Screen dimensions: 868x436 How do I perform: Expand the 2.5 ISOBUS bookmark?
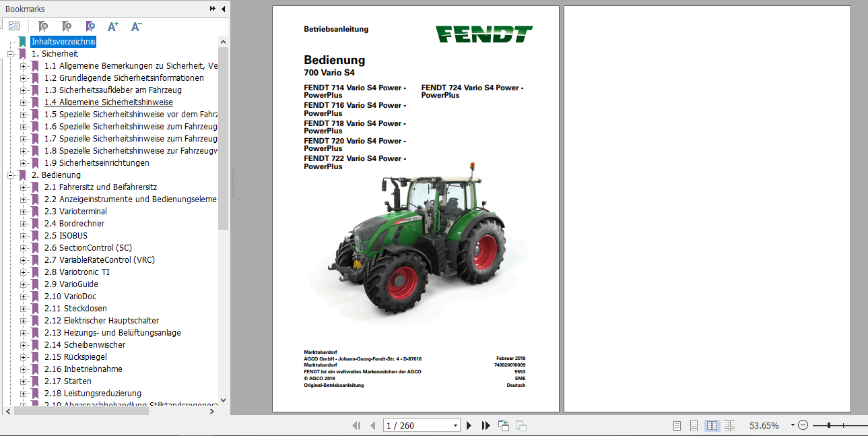(24, 236)
